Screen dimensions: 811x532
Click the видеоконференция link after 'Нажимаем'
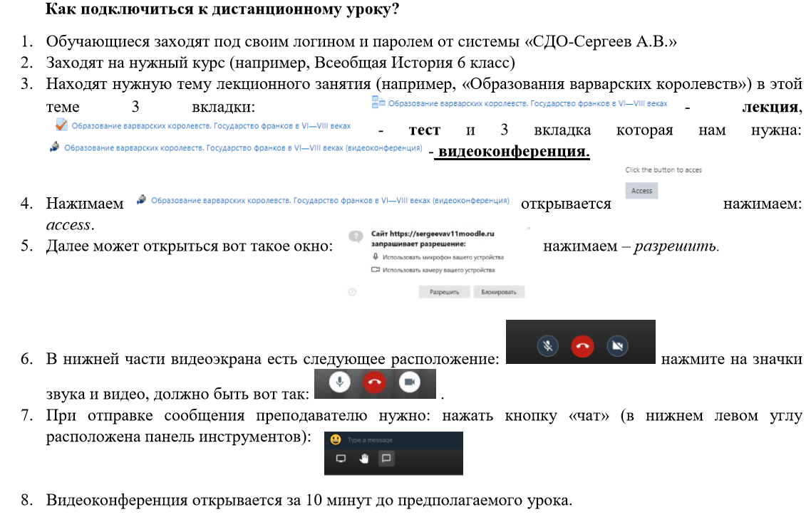point(329,201)
